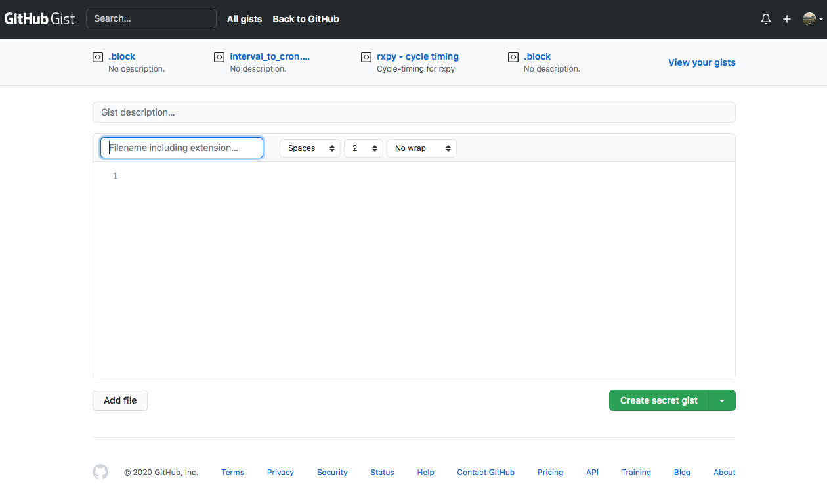Open the Terms footer link
The image size is (827, 504).
[x=232, y=472]
